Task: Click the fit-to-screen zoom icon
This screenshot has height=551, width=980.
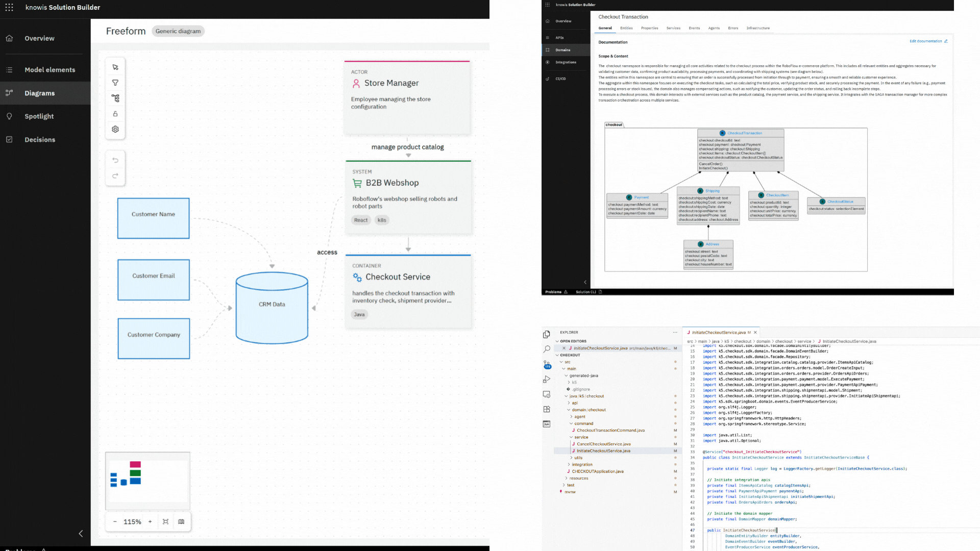Action: (x=165, y=521)
